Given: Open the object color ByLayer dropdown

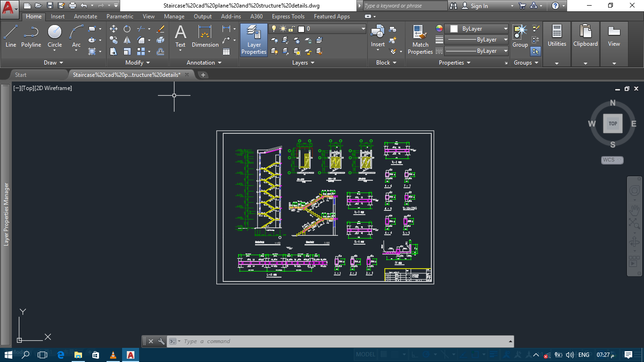Looking at the screenshot, I should (x=477, y=29).
